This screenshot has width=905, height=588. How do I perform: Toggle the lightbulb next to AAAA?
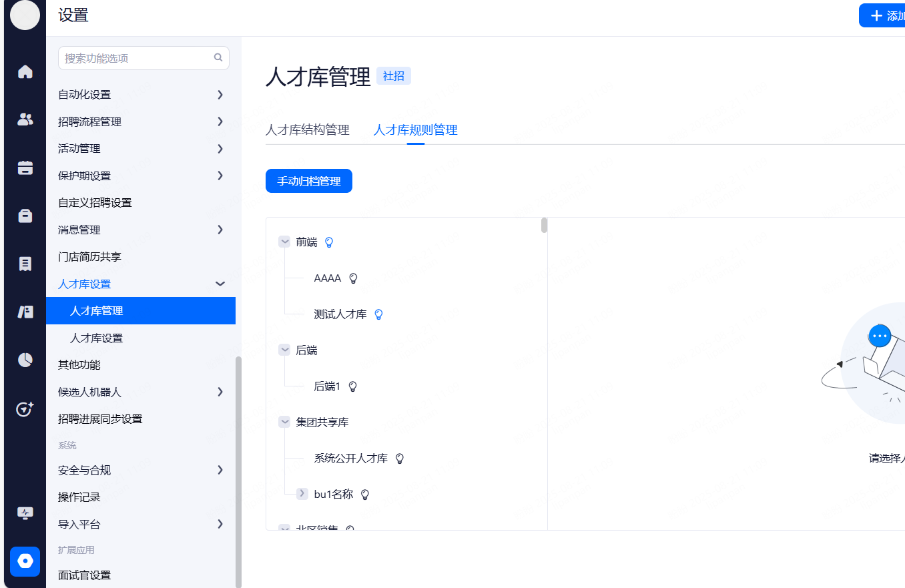click(x=354, y=278)
